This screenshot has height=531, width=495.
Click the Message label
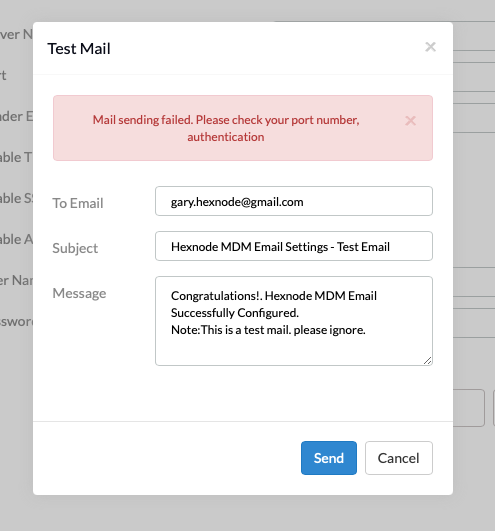(79, 293)
